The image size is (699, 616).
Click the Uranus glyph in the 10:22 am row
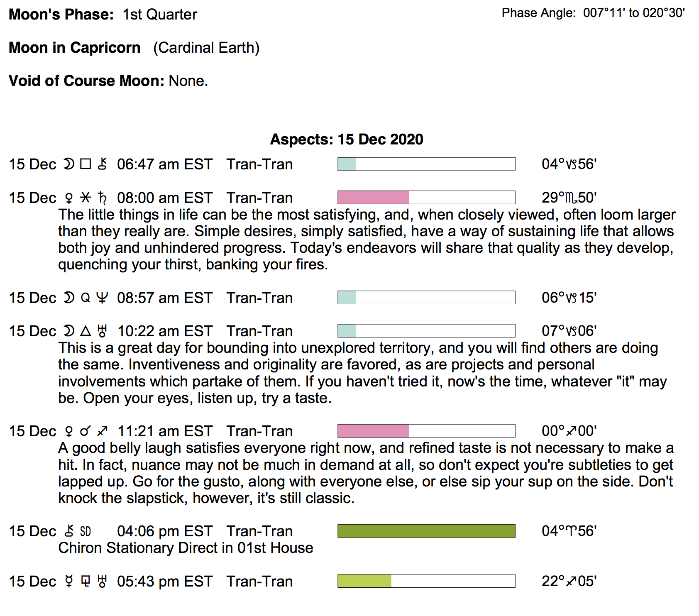point(102,331)
